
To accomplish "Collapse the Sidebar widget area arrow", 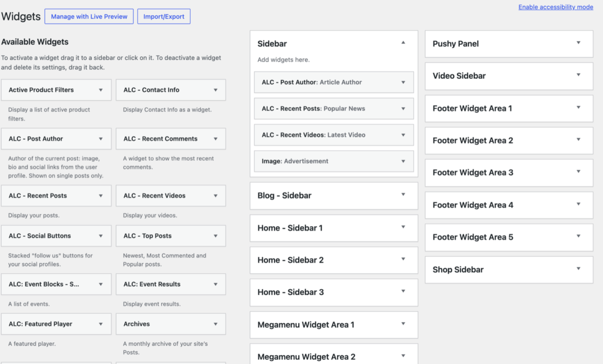I will (403, 43).
